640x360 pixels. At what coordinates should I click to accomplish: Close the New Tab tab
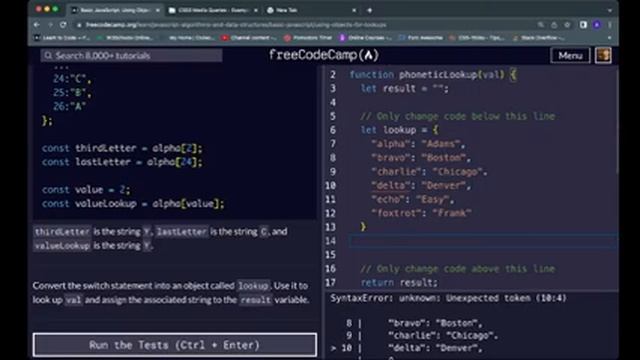354,10
